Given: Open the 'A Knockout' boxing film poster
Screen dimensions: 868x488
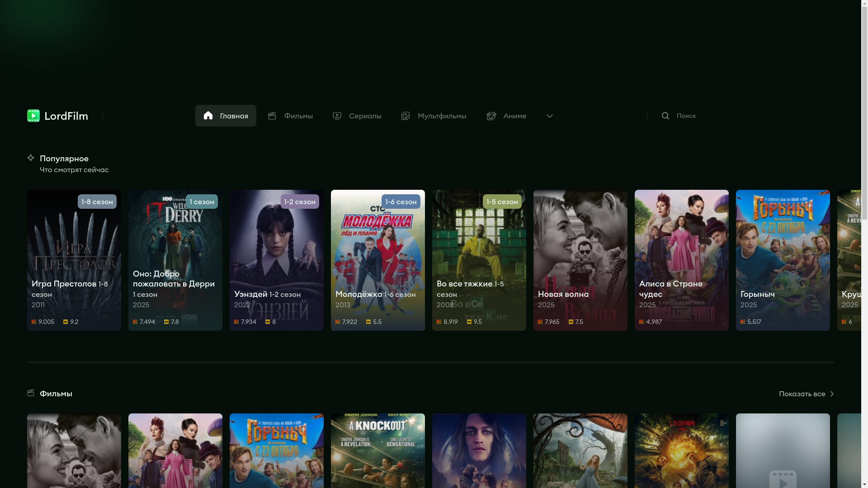Looking at the screenshot, I should tap(378, 450).
